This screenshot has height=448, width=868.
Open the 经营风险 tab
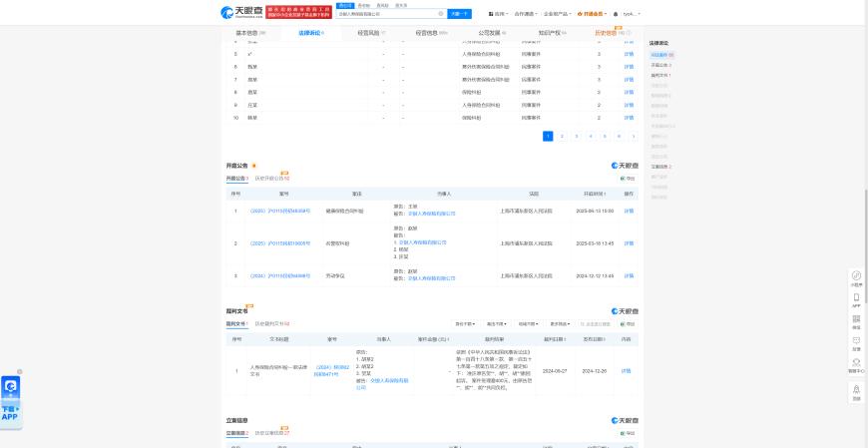[x=371, y=33]
